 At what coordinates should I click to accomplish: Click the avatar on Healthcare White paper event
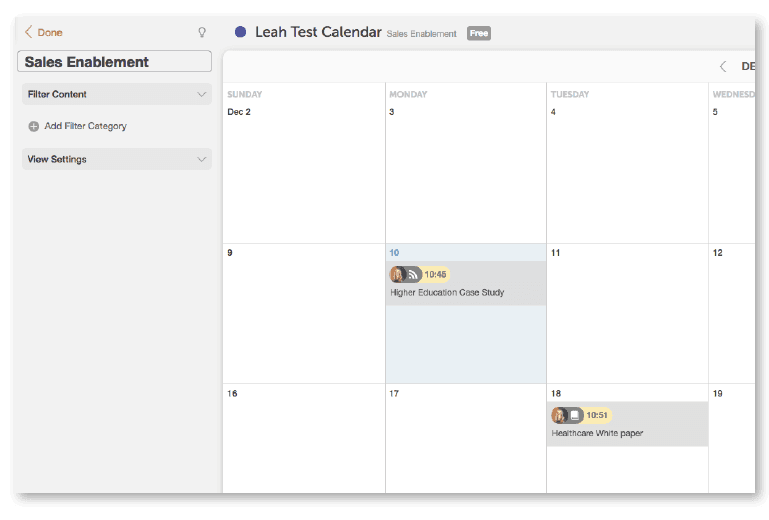559,415
